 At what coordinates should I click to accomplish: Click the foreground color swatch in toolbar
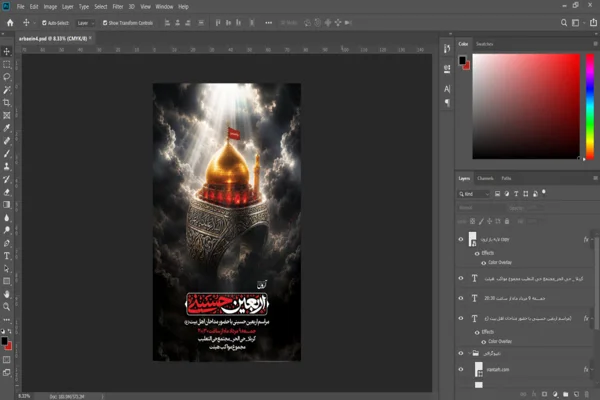(x=4, y=341)
